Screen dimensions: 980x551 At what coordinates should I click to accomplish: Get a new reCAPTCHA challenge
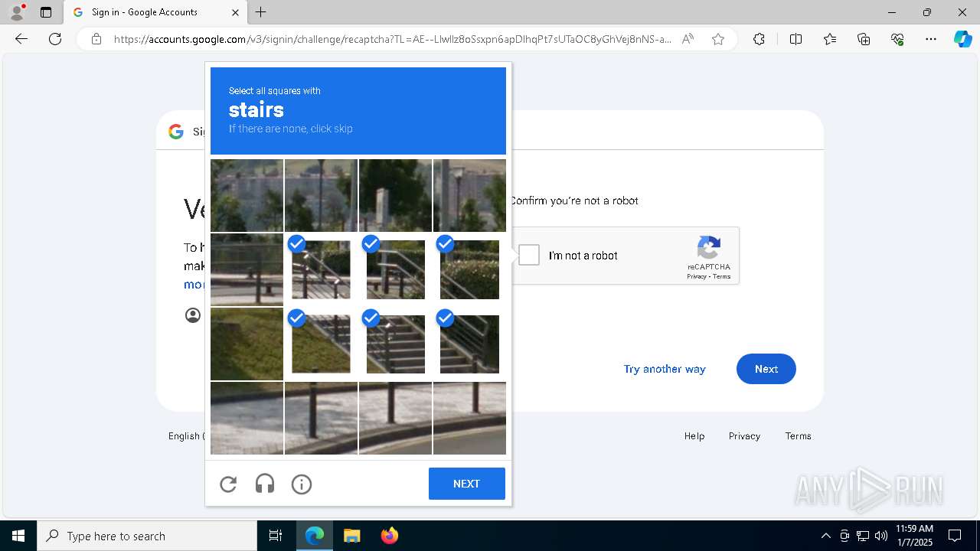tap(228, 484)
